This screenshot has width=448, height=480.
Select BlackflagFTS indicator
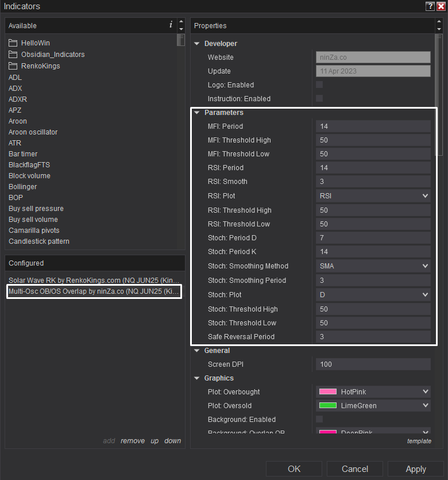coord(29,164)
